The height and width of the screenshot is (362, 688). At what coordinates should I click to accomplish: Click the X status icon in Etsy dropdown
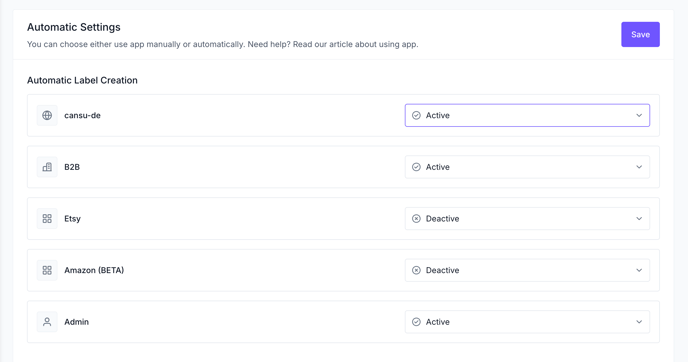point(416,219)
